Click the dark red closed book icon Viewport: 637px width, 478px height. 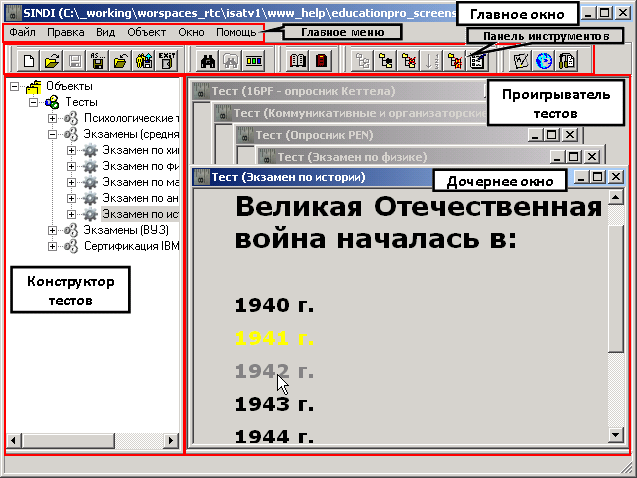click(322, 61)
